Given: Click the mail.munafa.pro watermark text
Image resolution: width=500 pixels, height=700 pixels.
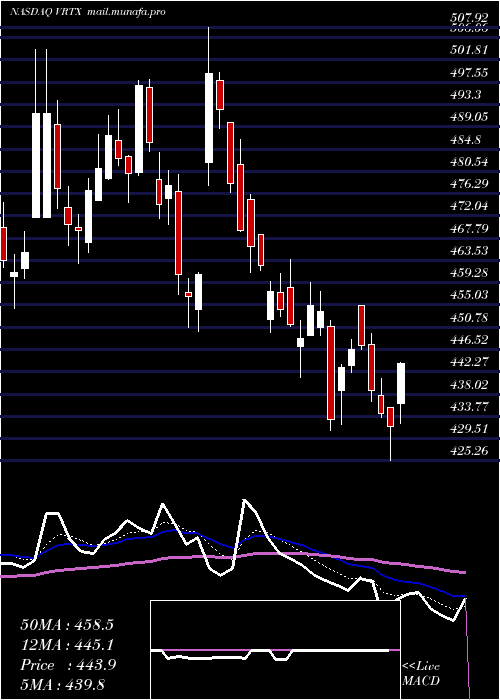Looking at the screenshot, I should click(125, 12).
